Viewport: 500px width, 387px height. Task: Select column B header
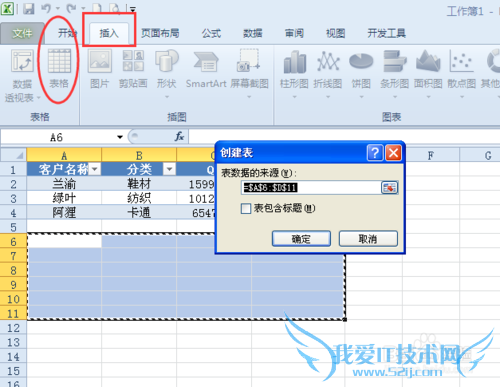139,155
